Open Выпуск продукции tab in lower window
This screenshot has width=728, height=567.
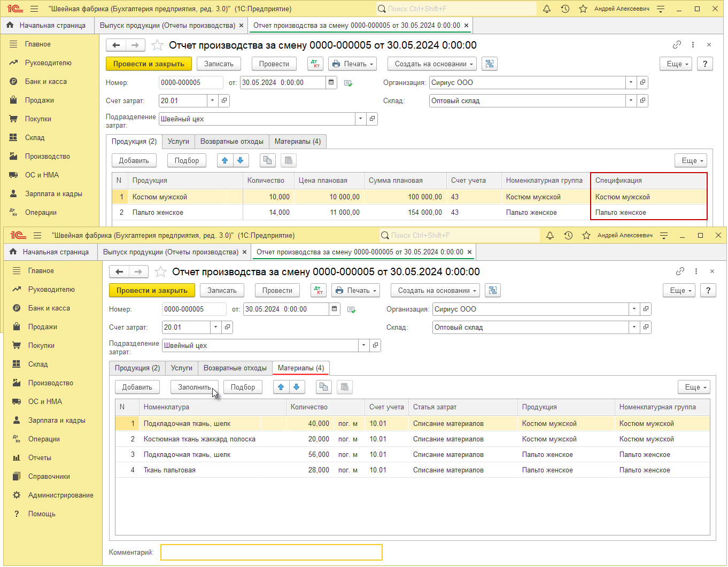171,252
